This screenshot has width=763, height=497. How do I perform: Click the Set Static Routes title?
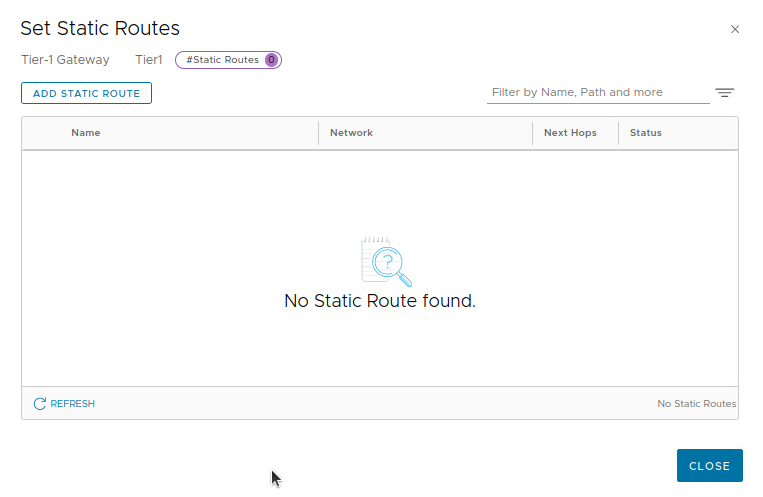[x=100, y=28]
